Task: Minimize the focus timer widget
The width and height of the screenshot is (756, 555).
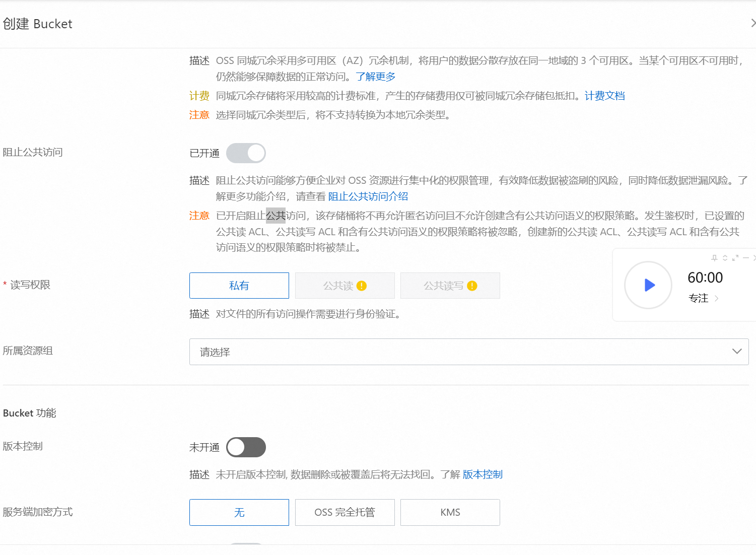Action: point(746,258)
